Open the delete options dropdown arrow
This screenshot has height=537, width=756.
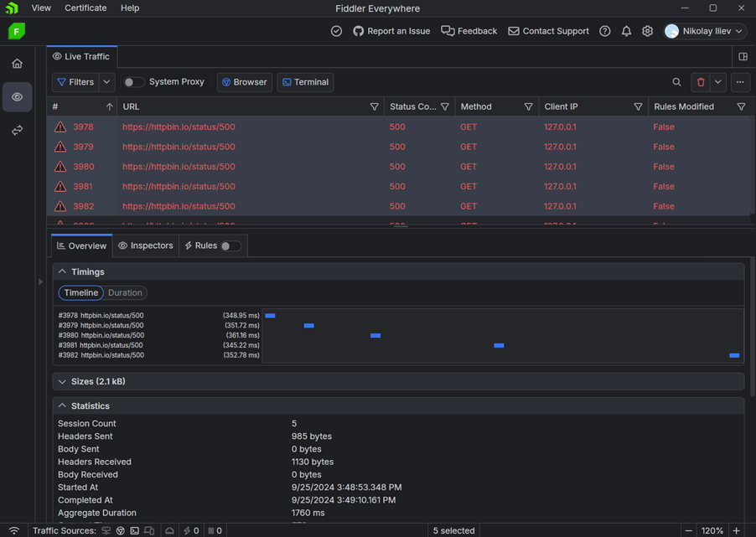point(718,82)
